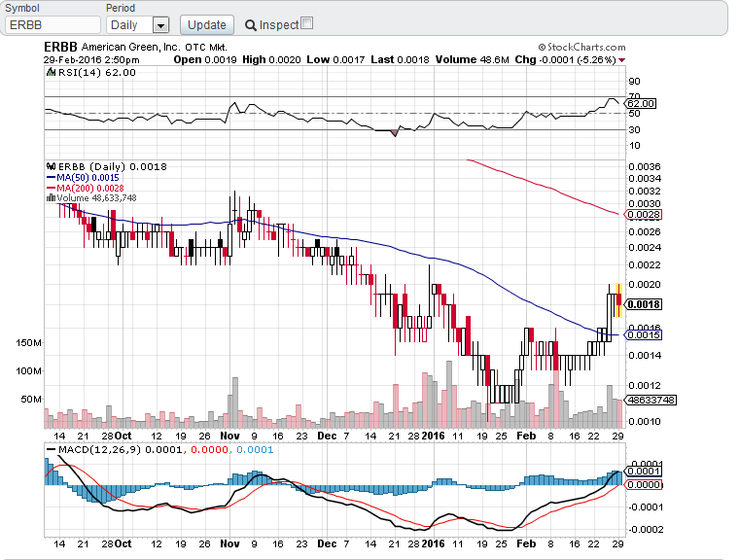Screen dimensions: 739x560
Task: Click the MA(50) 0.0015 legend label
Action: tap(88, 178)
